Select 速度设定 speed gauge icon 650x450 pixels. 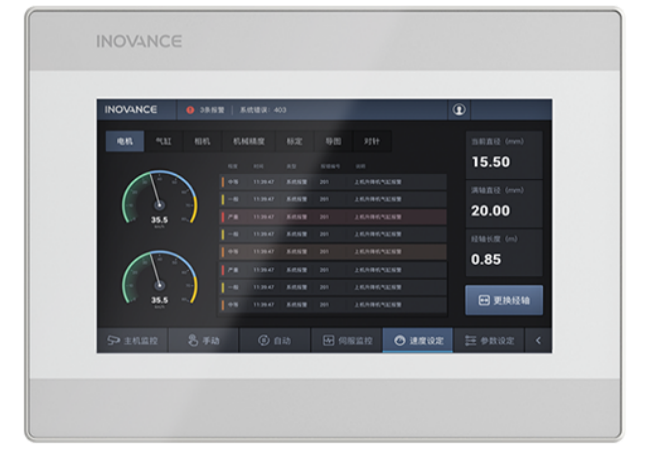[x=400, y=341]
